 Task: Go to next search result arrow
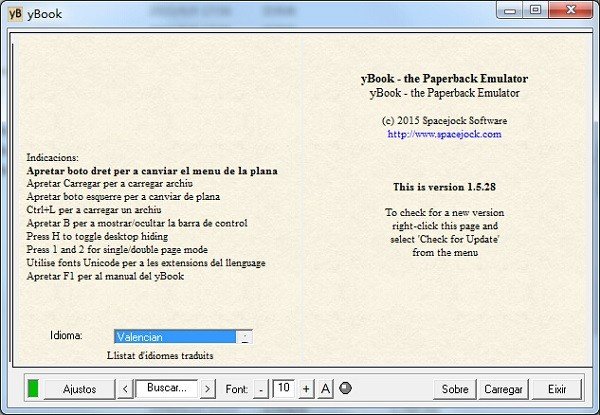coord(207,389)
